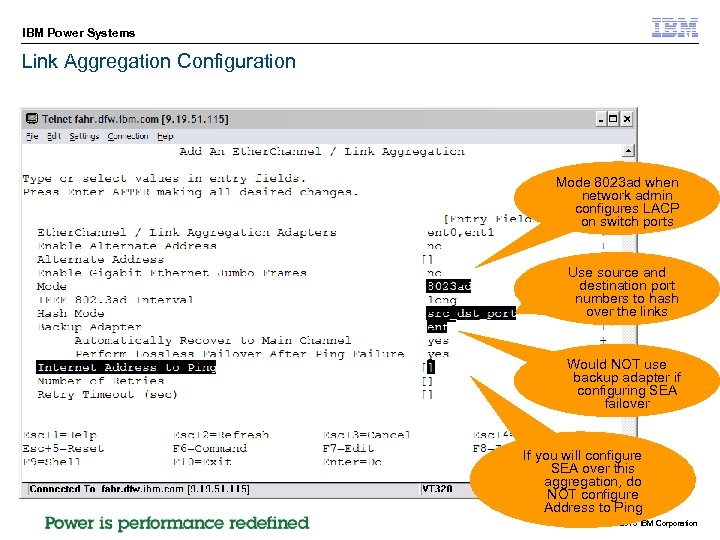
Task: Open the Help menu
Action: click(165, 136)
